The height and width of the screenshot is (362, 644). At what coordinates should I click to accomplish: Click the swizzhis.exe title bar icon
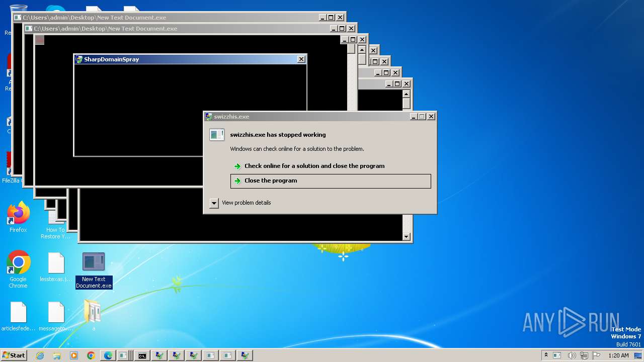click(209, 117)
